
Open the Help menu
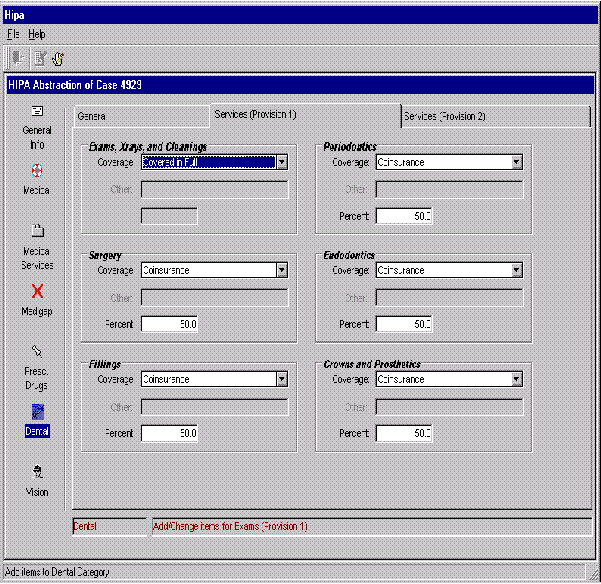click(x=37, y=34)
